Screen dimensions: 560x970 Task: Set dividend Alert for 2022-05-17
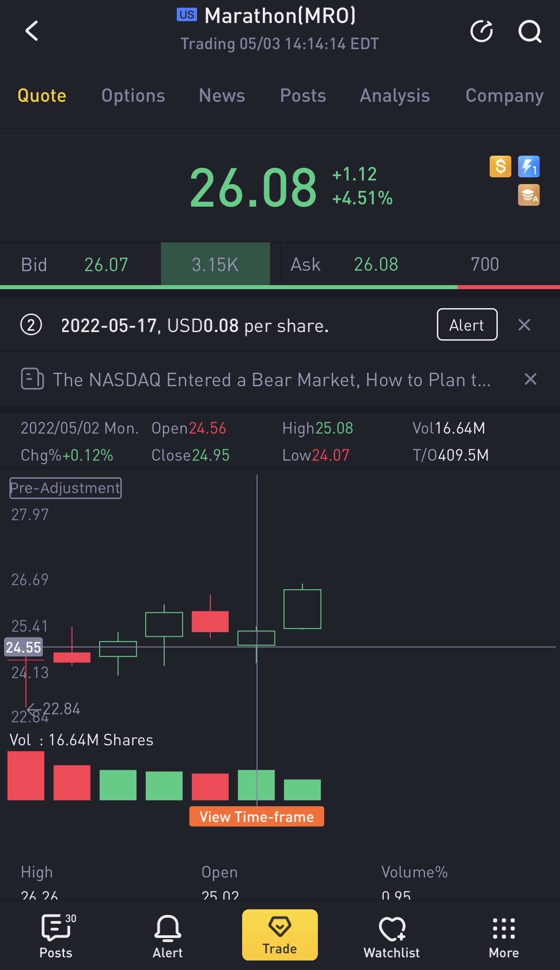[467, 324]
